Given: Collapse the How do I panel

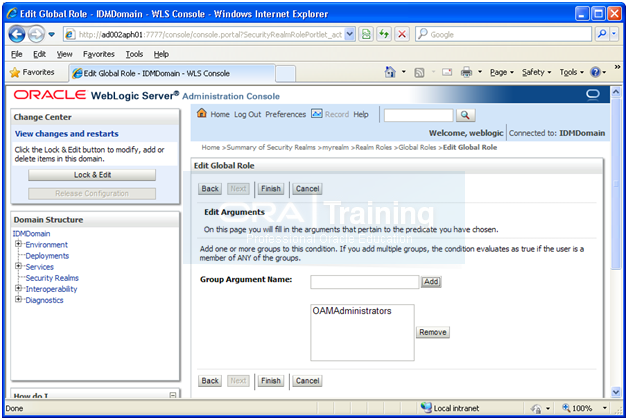Looking at the screenshot, I should [173, 396].
